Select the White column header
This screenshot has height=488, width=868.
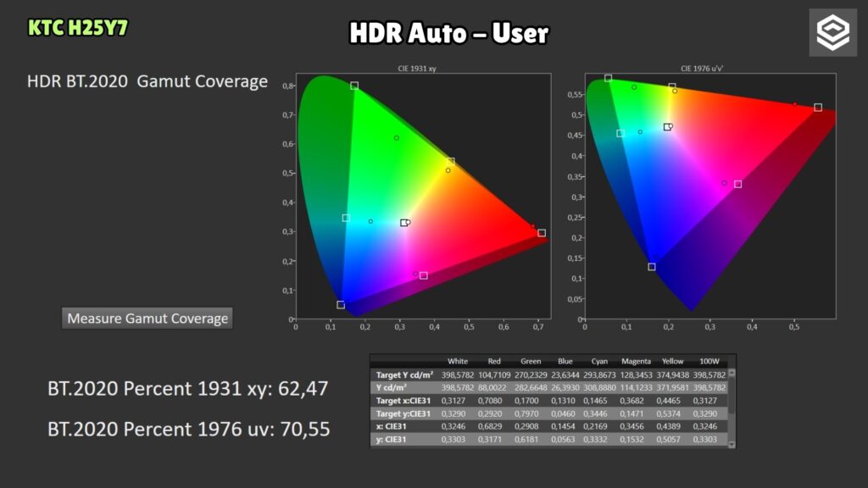point(457,361)
